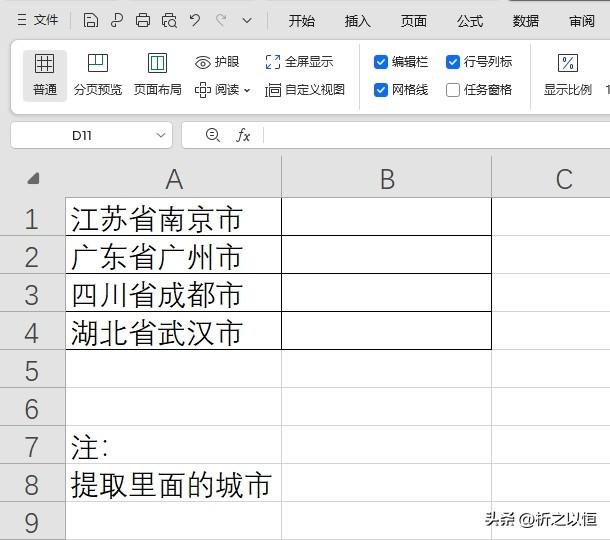Viewport: 610px width, 540px height.
Task: Click the Name Box showing D11
Action: pos(82,135)
